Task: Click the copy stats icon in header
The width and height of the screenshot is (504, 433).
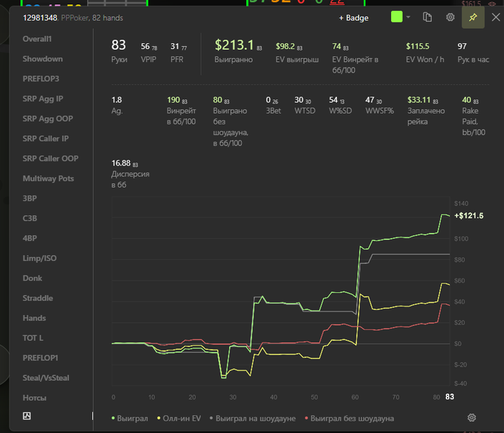Action: [x=427, y=17]
